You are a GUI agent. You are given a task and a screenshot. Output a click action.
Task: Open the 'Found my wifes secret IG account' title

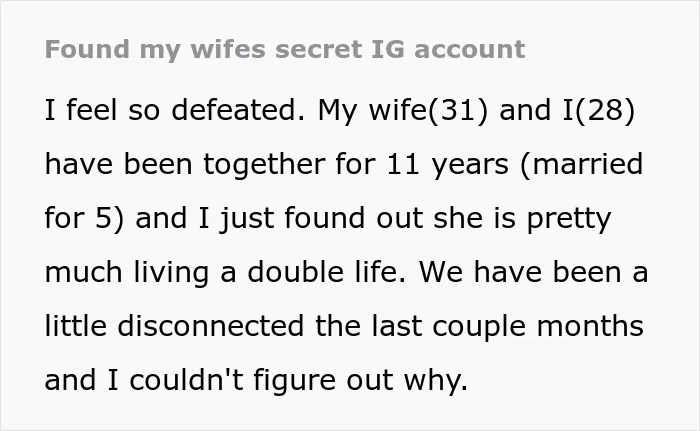tap(285, 49)
